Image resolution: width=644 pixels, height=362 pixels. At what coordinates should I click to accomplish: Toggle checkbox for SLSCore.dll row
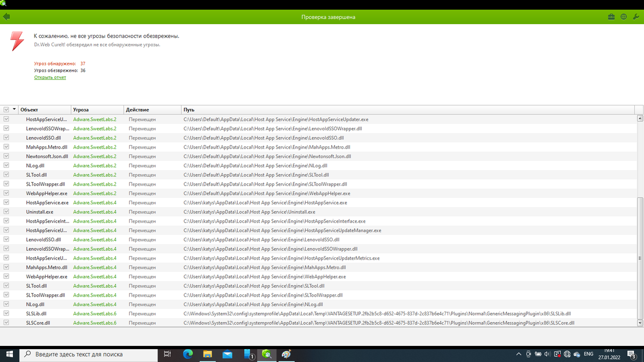[6, 323]
